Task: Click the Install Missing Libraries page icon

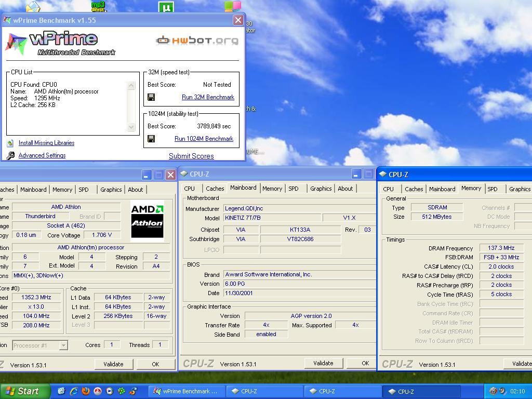Action: coord(10,143)
